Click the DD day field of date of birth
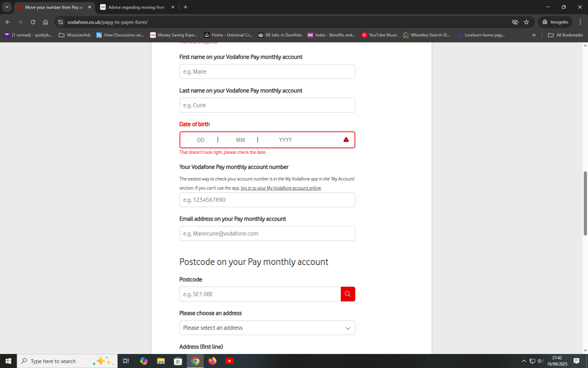588x368 pixels. (201, 140)
